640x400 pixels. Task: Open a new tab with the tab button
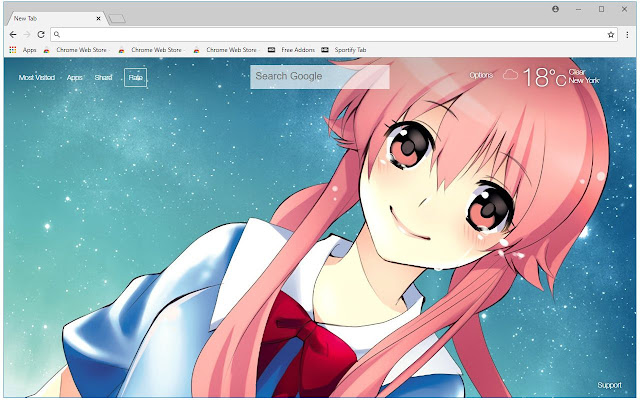coord(117,18)
